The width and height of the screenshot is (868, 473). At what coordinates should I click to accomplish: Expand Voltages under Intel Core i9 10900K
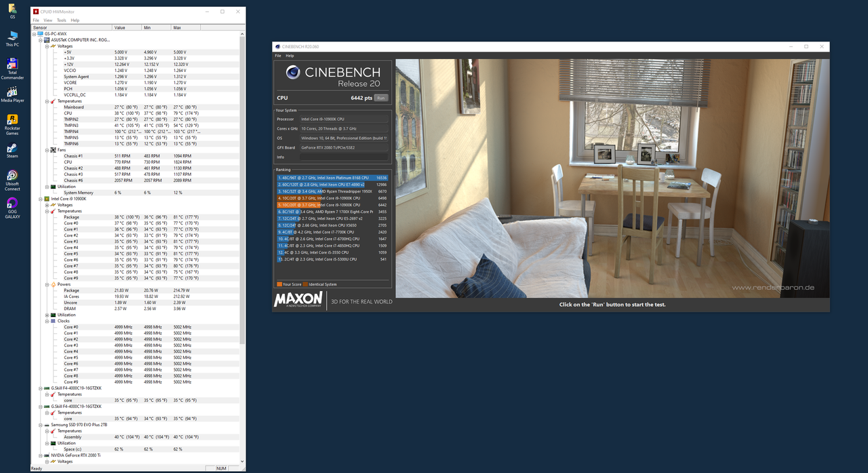(x=47, y=205)
